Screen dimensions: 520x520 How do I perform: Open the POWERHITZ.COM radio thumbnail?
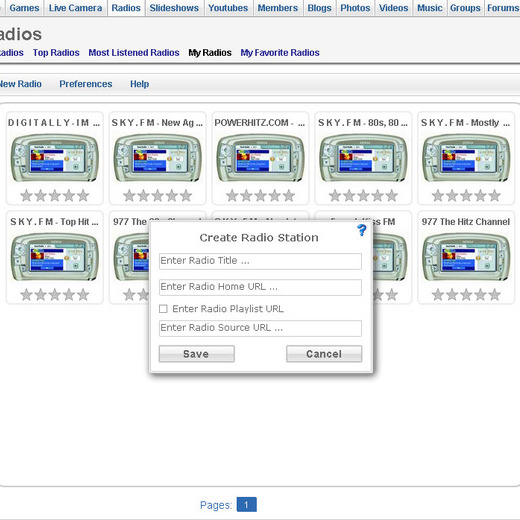260,158
